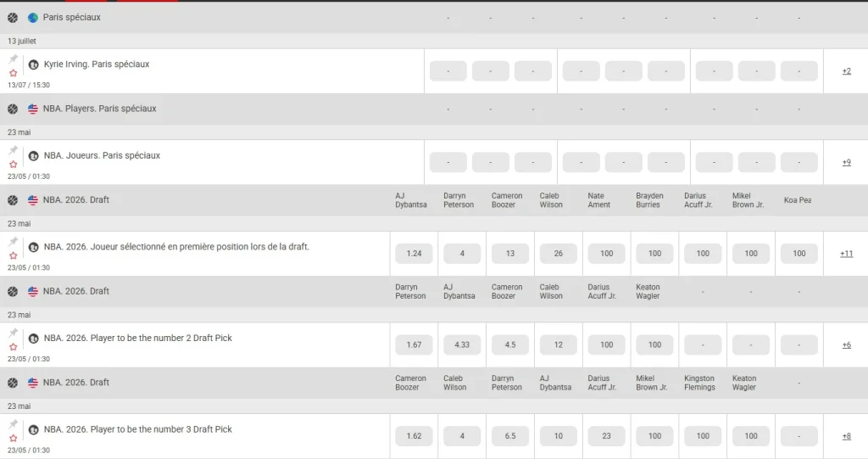
Task: Open Paris spéciaux category header
Action: click(x=72, y=18)
